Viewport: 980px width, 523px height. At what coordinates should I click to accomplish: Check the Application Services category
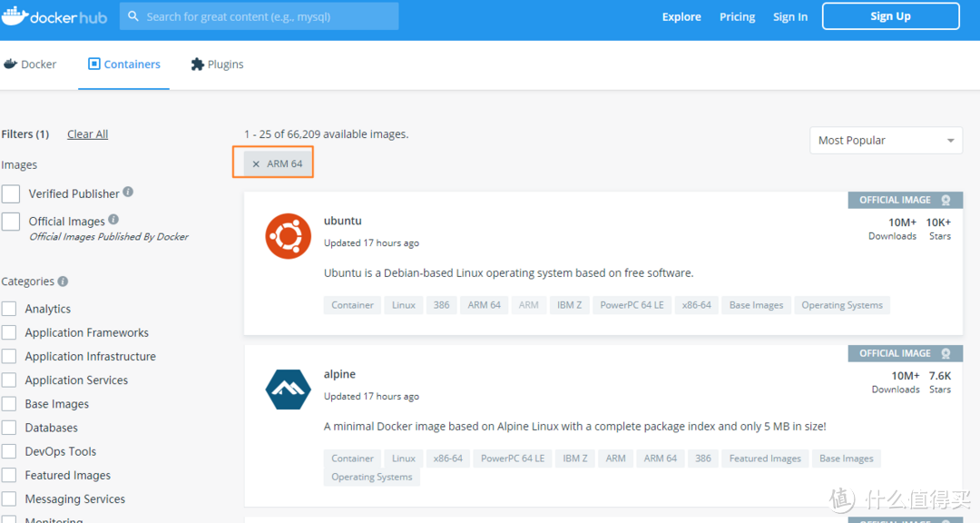(9, 380)
